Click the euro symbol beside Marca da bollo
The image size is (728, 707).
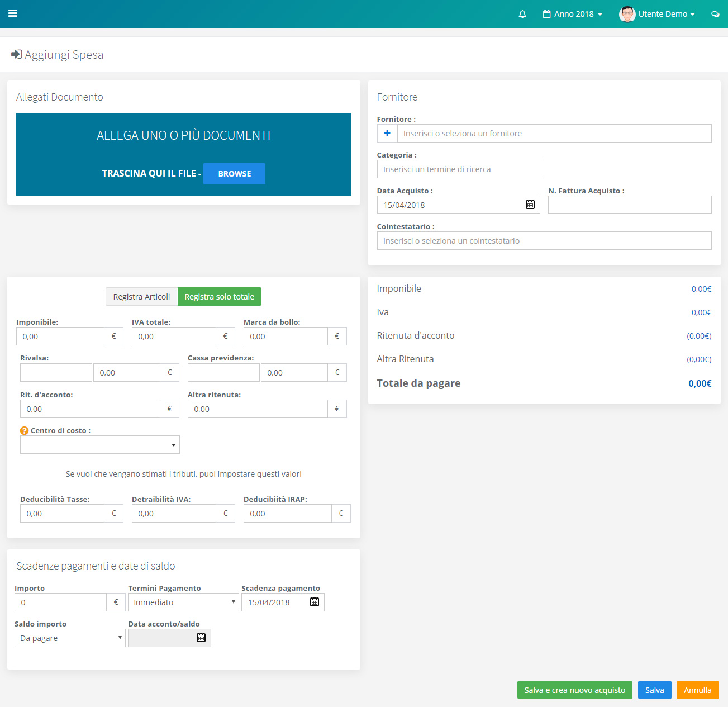click(x=337, y=336)
